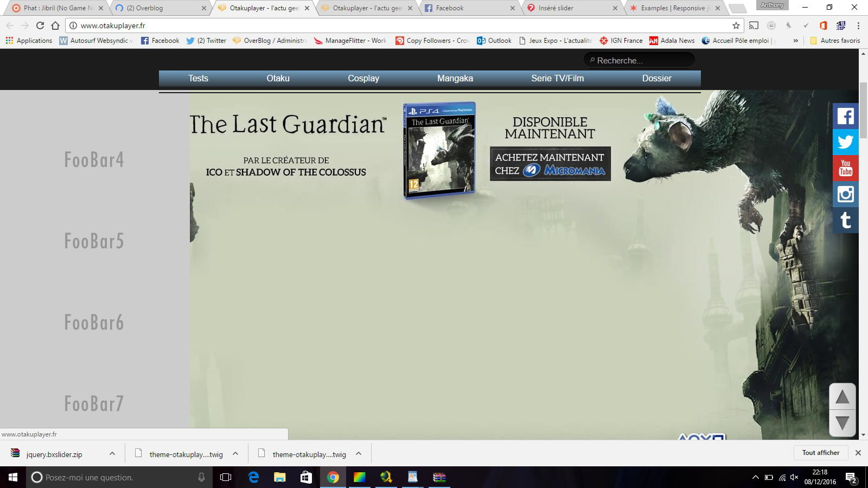
Task: Open the YouTube social sidebar icon
Action: click(x=845, y=168)
